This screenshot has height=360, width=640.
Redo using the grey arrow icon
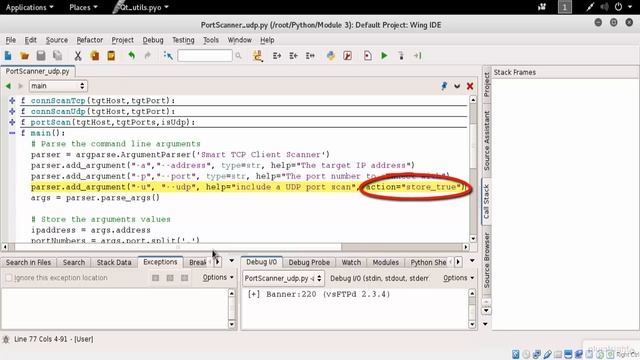(148, 56)
